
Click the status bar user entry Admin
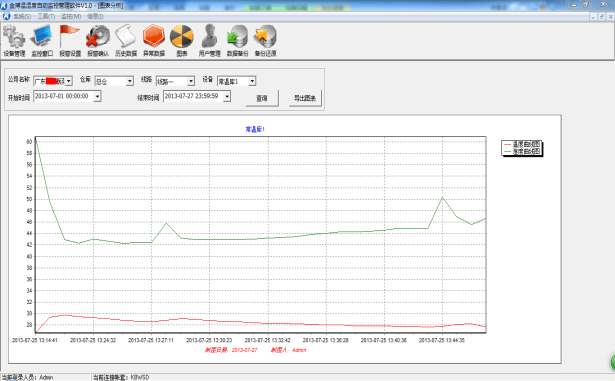(46, 377)
